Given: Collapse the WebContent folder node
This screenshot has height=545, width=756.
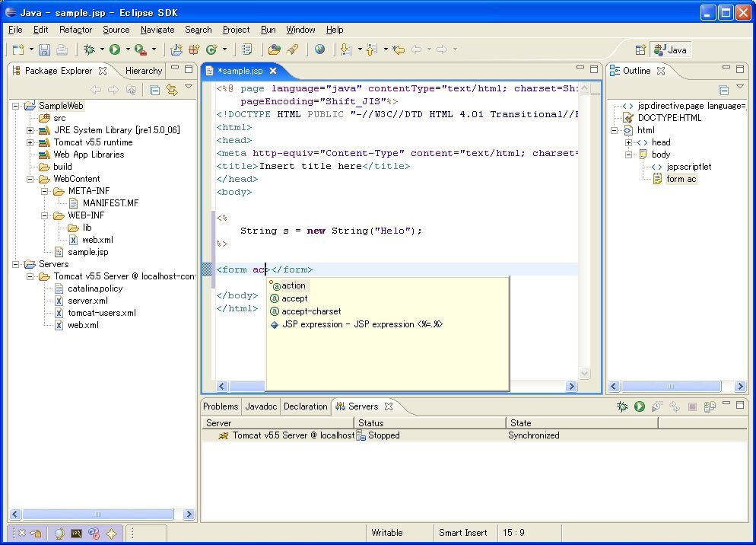Looking at the screenshot, I should [30, 179].
